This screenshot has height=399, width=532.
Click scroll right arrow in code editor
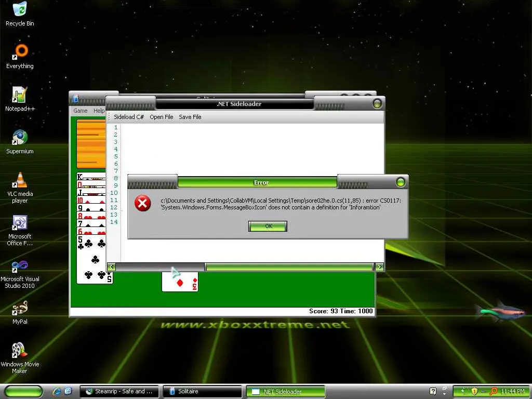380,267
